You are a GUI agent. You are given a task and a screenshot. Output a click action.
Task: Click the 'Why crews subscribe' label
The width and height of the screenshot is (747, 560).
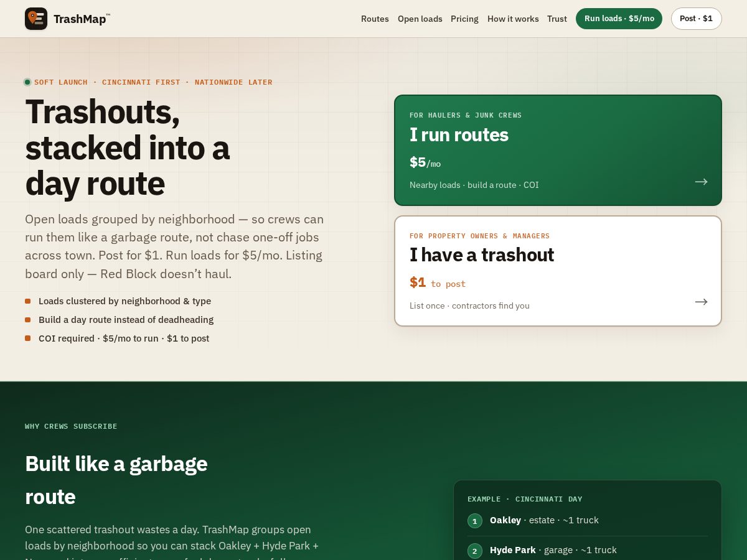pos(71,426)
